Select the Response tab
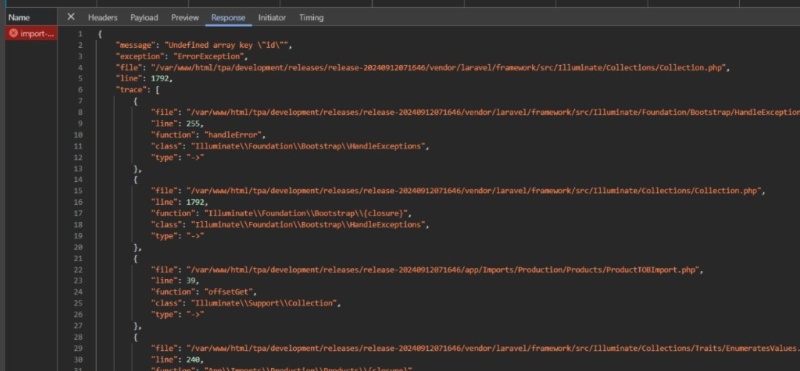 [228, 17]
